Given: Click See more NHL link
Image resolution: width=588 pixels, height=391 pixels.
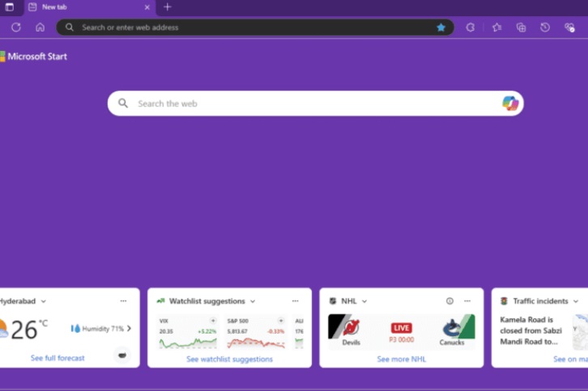Looking at the screenshot, I should click(401, 359).
